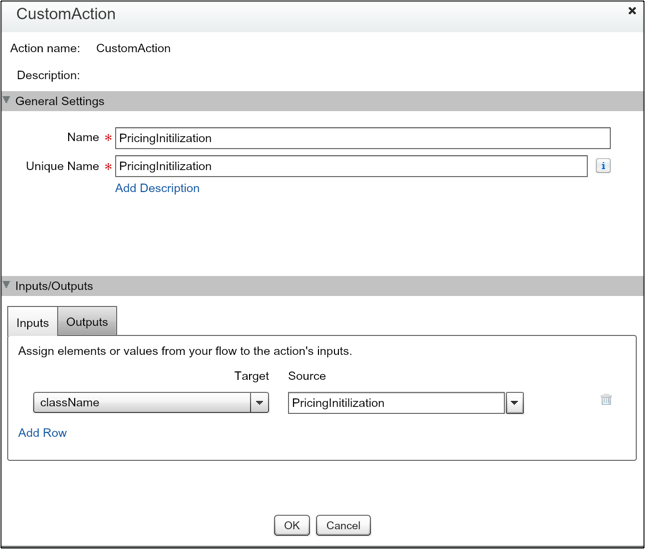Screen dimensions: 645x549
Task: Click the 'Source' column header
Action: coord(307,376)
